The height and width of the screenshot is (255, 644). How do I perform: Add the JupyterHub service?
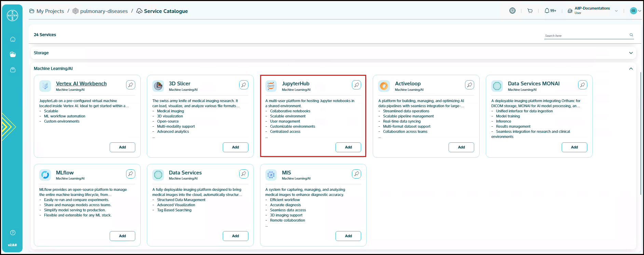(348, 147)
